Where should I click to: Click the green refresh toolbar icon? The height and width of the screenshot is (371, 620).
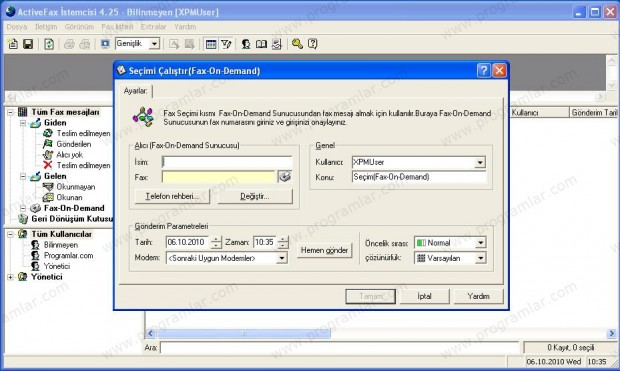pyautogui.click(x=49, y=44)
